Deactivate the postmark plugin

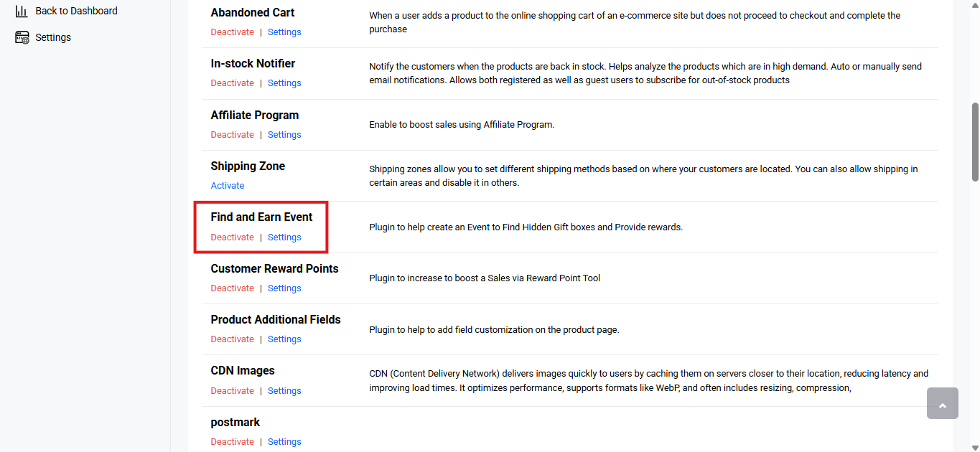click(232, 442)
